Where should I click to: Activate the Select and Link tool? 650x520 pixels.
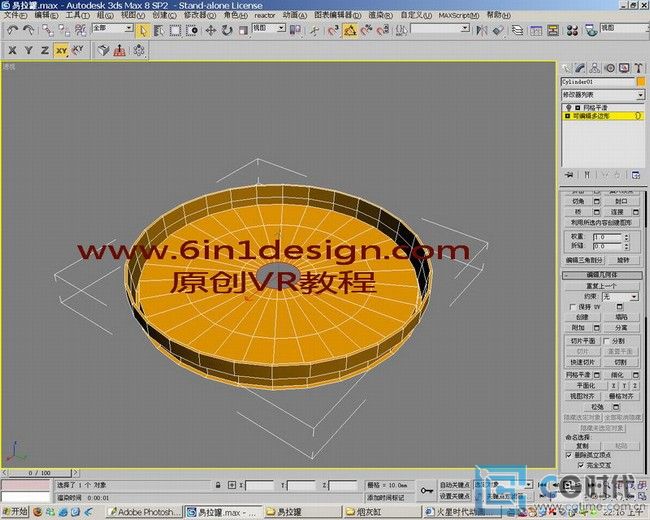coord(48,30)
